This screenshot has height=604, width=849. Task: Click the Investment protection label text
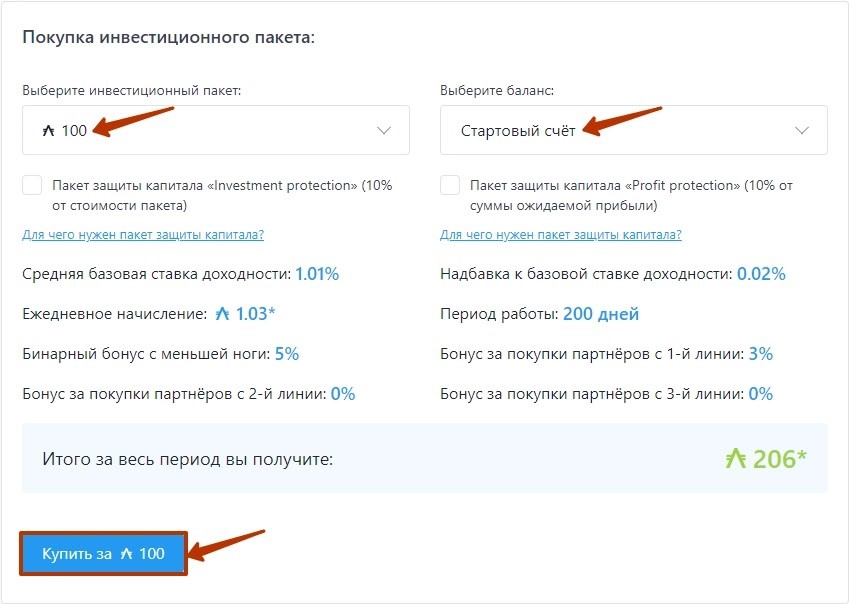[x=222, y=195]
